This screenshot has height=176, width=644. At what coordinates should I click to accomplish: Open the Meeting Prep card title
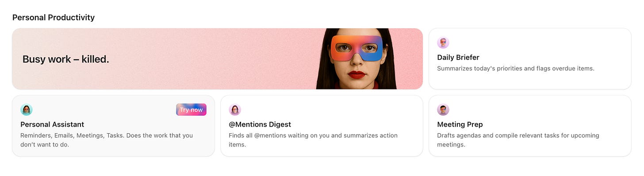[x=460, y=124]
